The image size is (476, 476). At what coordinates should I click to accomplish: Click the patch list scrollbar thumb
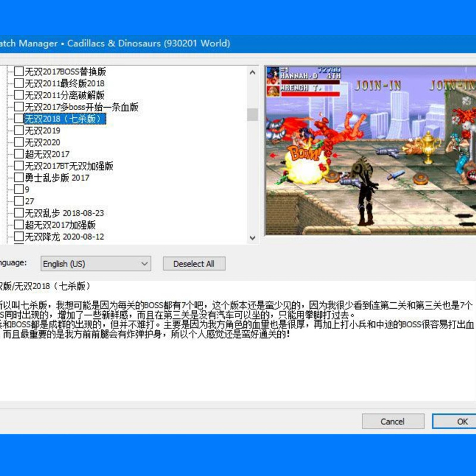click(x=252, y=115)
